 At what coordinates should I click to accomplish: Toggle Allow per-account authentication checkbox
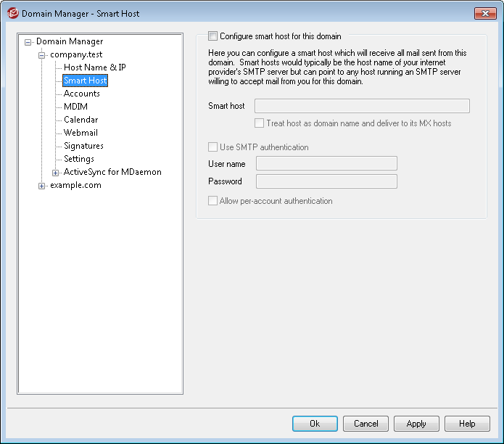click(x=213, y=201)
